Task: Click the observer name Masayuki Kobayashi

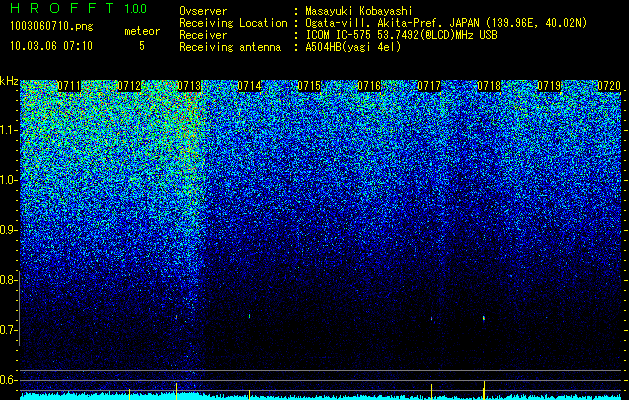Action: point(359,11)
